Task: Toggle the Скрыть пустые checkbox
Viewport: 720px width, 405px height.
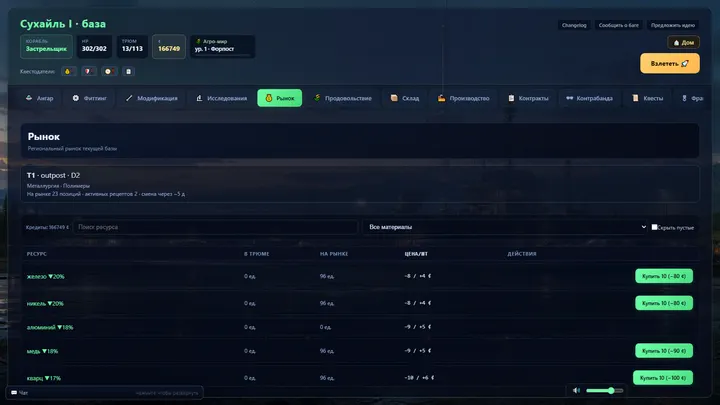Action: tap(654, 227)
